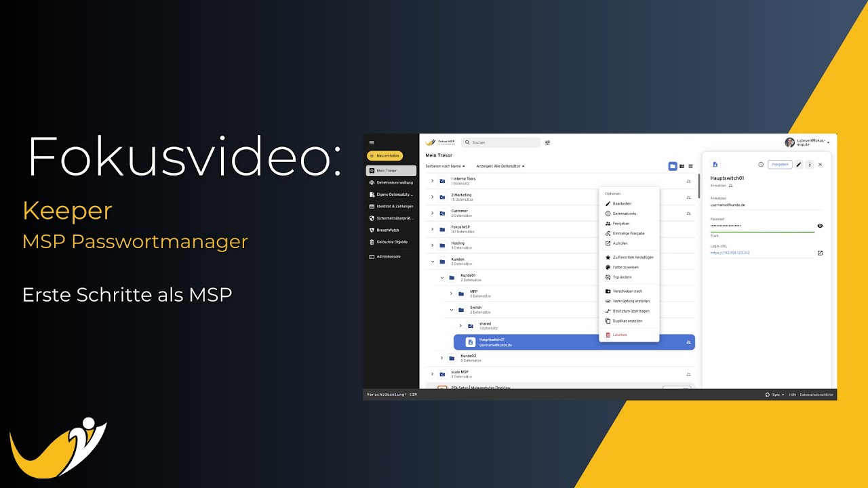The height and width of the screenshot is (488, 868).
Task: Open the hamburger menu icon top left
Action: tap(372, 143)
